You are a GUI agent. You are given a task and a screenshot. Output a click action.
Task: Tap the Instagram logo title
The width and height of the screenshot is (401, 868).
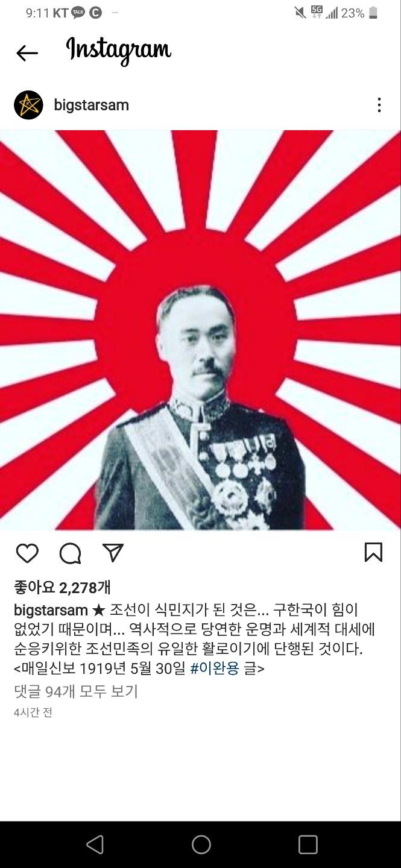119,51
